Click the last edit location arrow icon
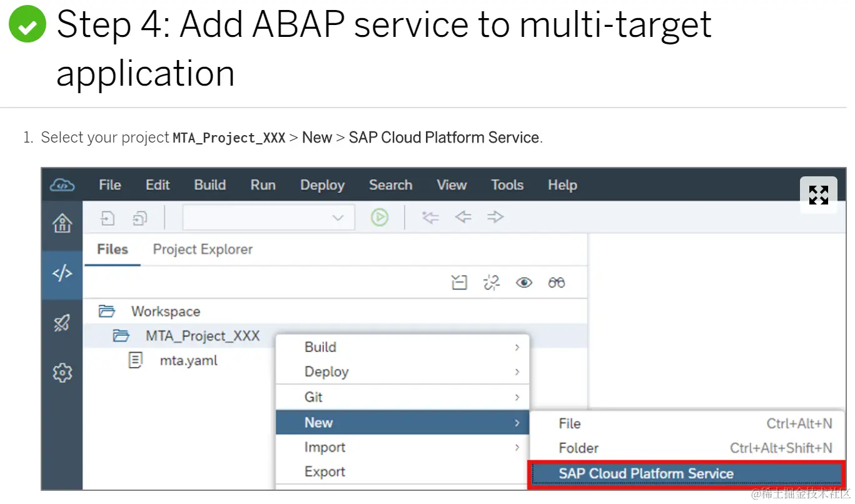The width and height of the screenshot is (855, 504). pos(430,217)
